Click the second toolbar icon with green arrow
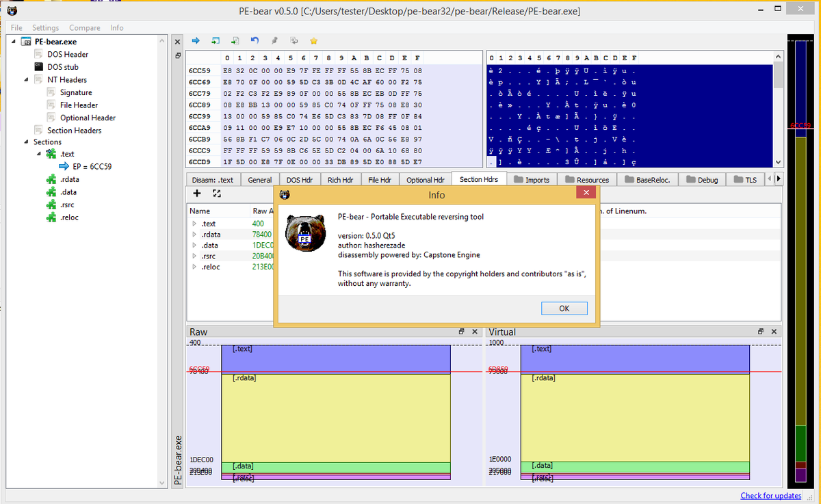The width and height of the screenshot is (821, 504). tap(215, 40)
